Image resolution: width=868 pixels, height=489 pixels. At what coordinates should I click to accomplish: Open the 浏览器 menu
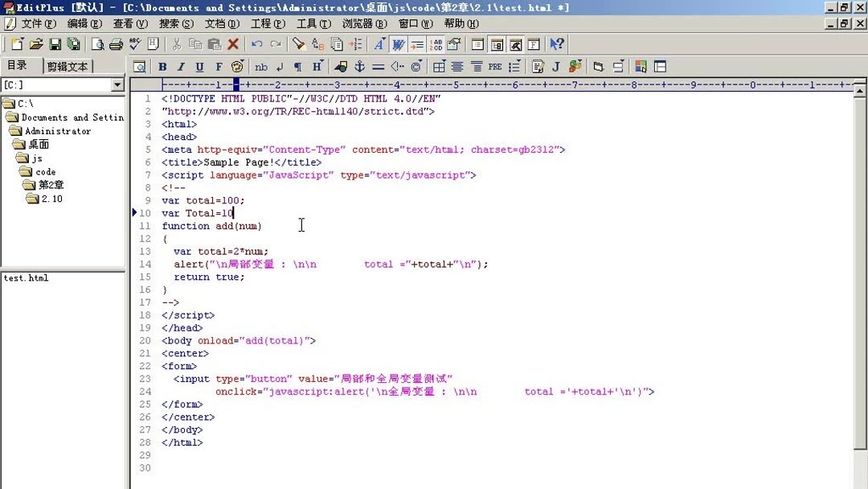[x=362, y=23]
